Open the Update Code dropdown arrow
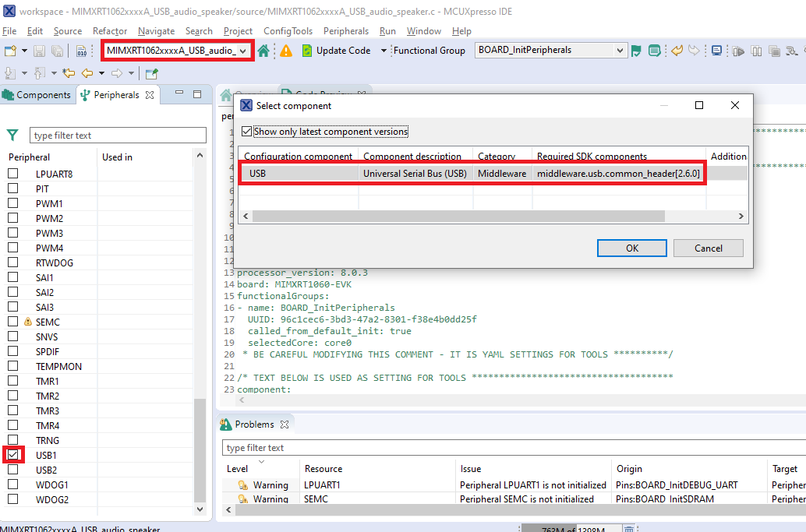 point(383,50)
